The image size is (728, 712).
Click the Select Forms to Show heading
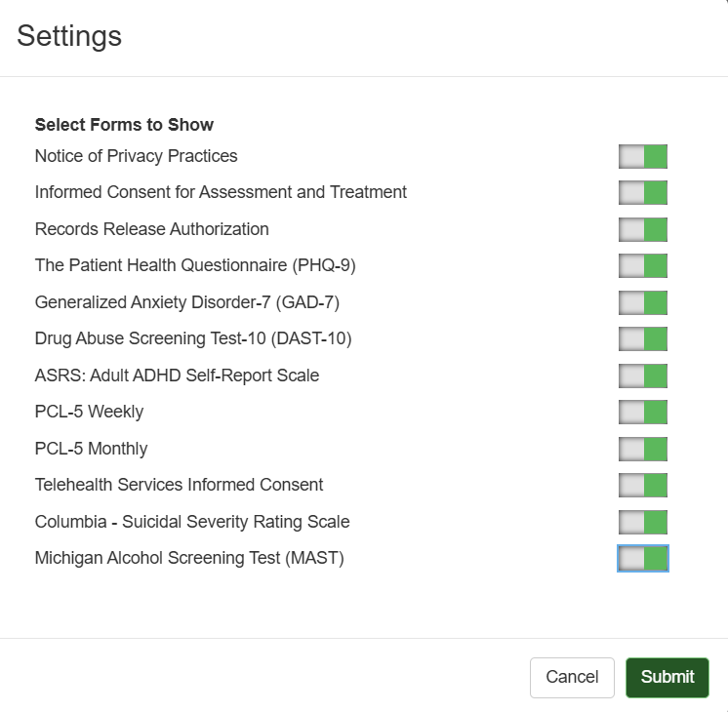coord(124,125)
